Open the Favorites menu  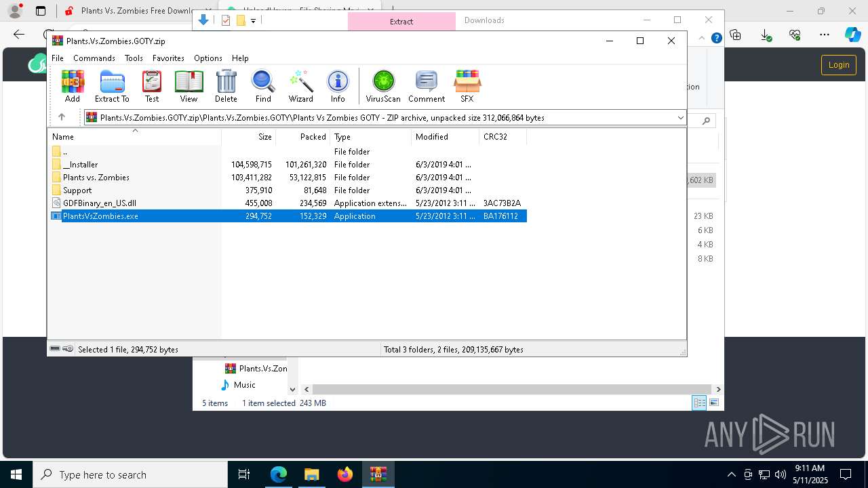[168, 58]
